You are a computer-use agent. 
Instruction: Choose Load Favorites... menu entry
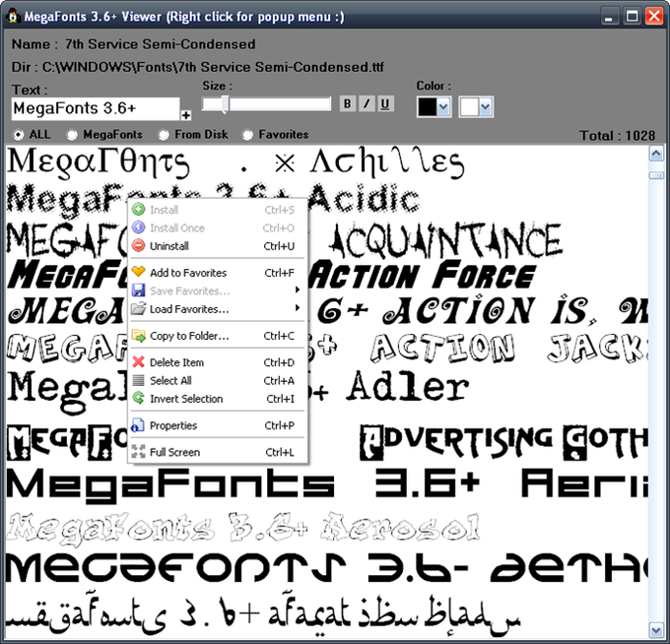coord(218,309)
